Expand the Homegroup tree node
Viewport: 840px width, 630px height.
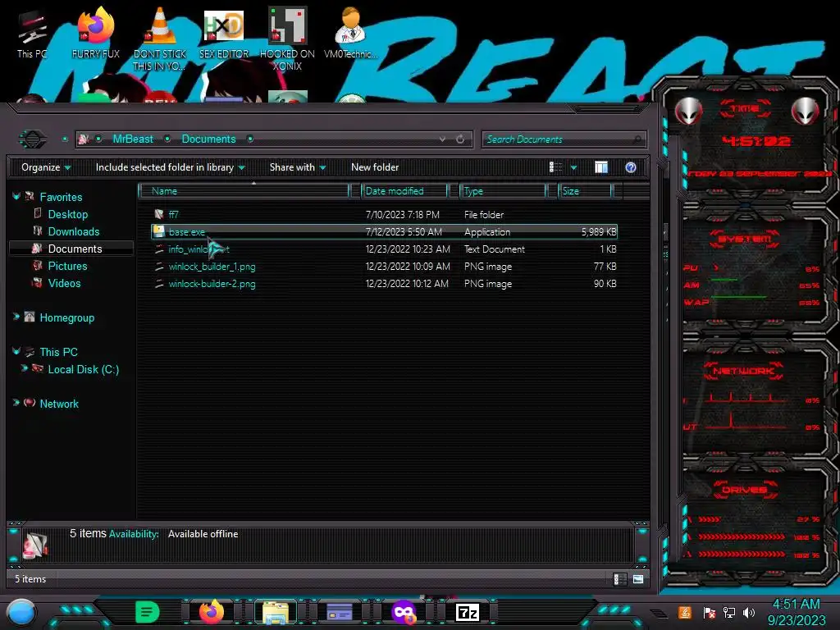16,317
